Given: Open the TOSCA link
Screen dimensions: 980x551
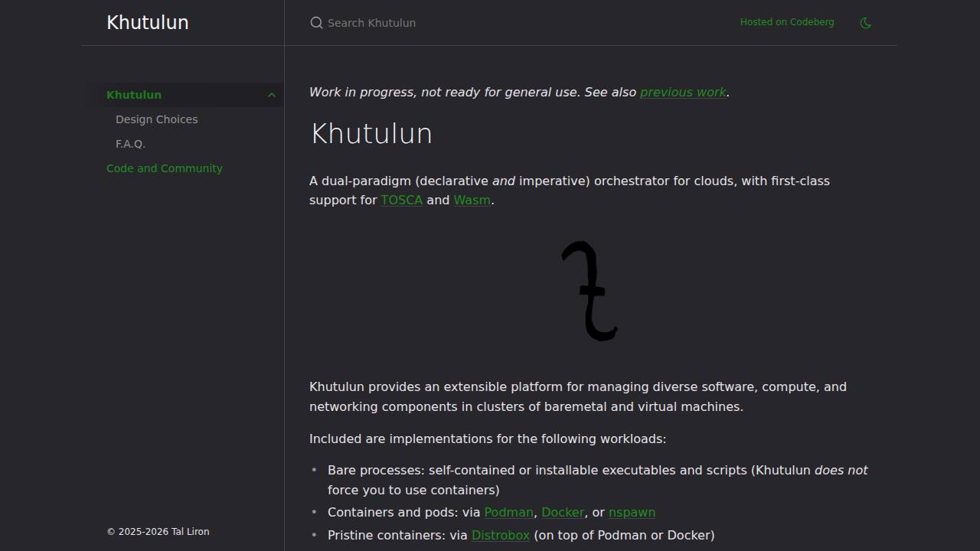Looking at the screenshot, I should click(x=402, y=200).
